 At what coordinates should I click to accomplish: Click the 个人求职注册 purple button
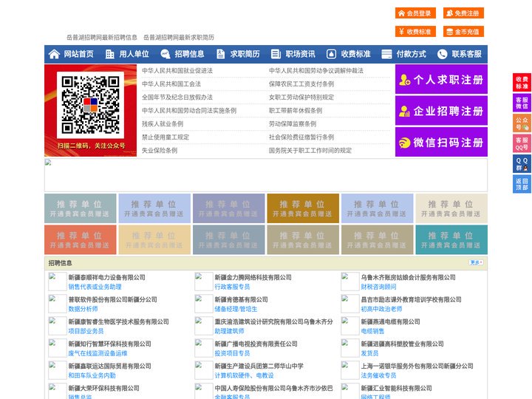441,79
